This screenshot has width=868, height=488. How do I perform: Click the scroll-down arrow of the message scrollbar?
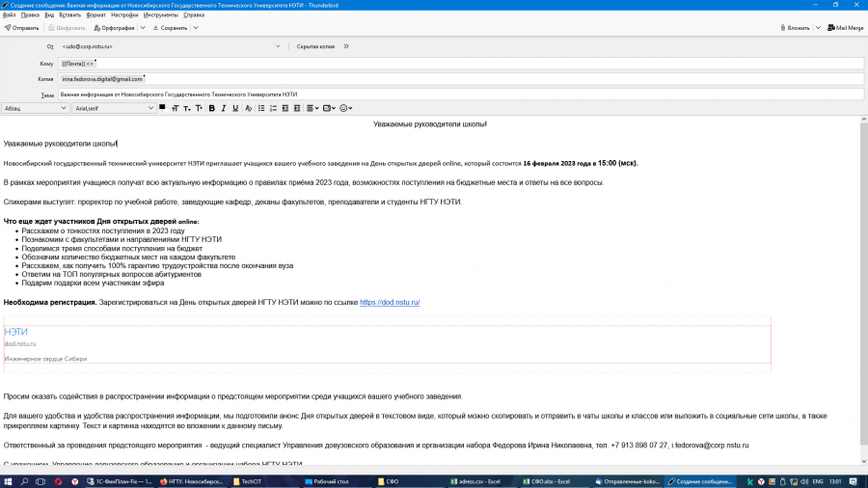coord(863,461)
